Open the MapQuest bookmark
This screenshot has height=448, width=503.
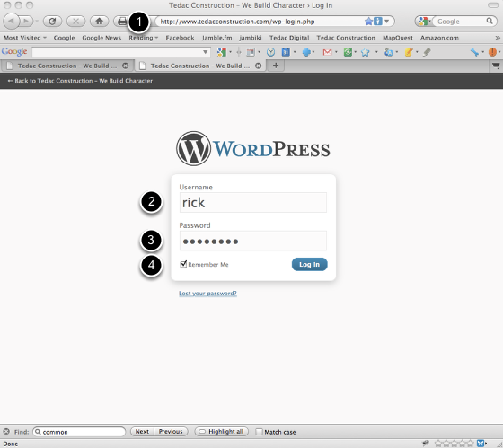pyautogui.click(x=398, y=38)
